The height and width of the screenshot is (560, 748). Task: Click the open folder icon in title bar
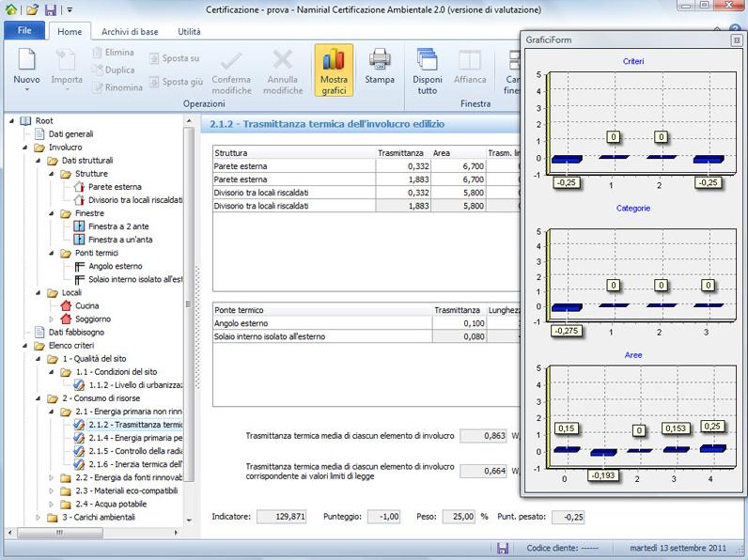32,9
